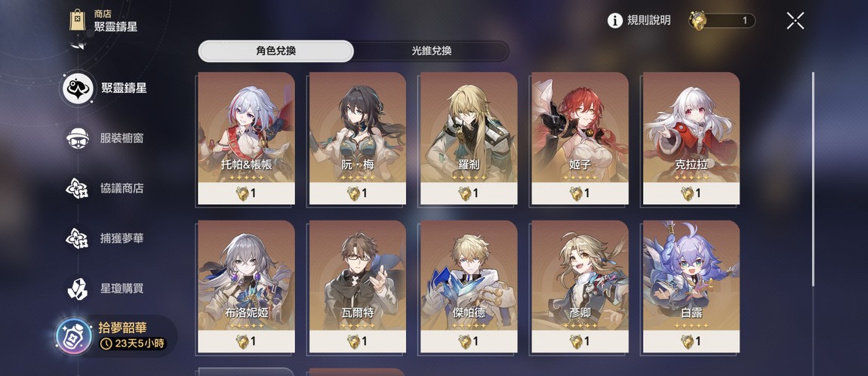Pick the 羅剎 character card

point(469,138)
